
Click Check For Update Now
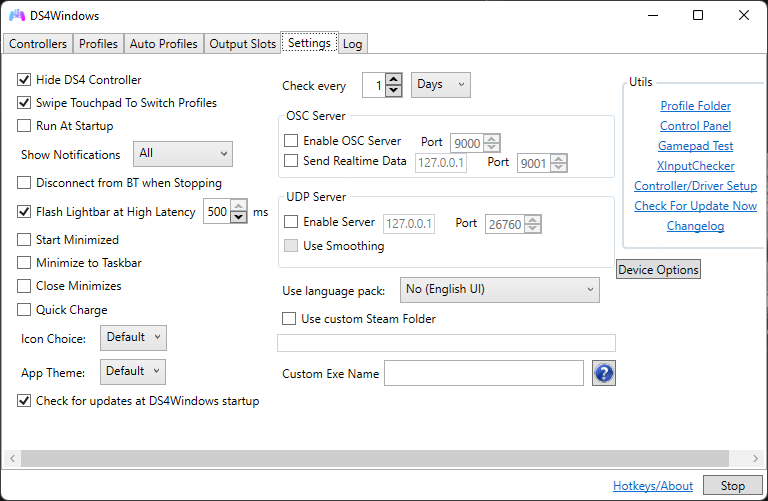pyautogui.click(x=696, y=206)
